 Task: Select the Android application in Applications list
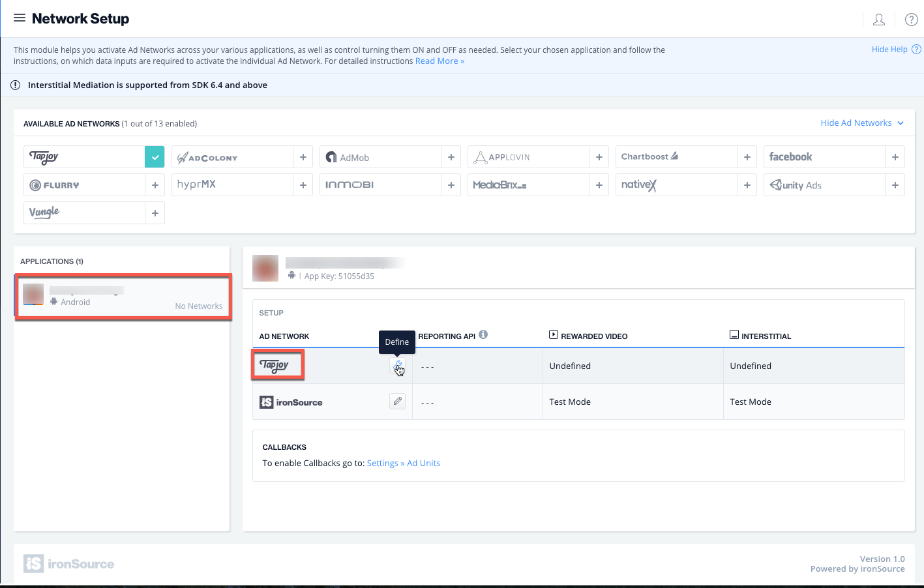tap(123, 297)
